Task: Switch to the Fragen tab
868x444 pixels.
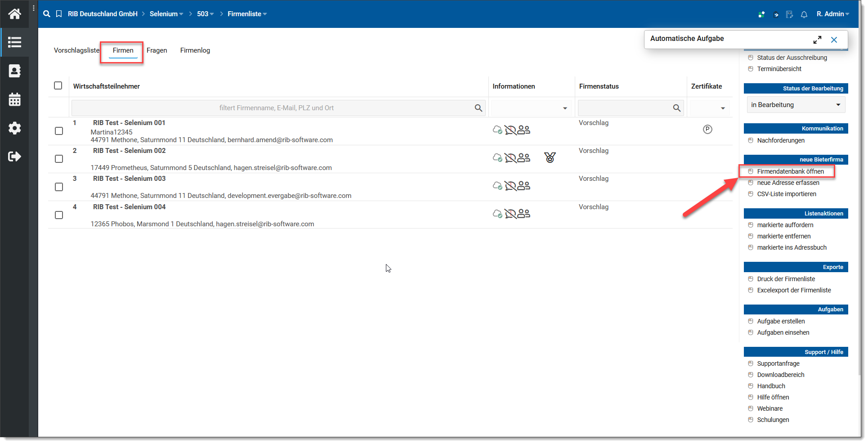Action: [x=157, y=50]
